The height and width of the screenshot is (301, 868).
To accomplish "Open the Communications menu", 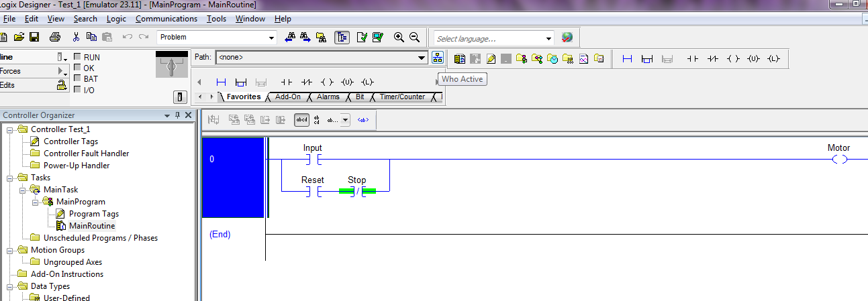I will point(166,19).
